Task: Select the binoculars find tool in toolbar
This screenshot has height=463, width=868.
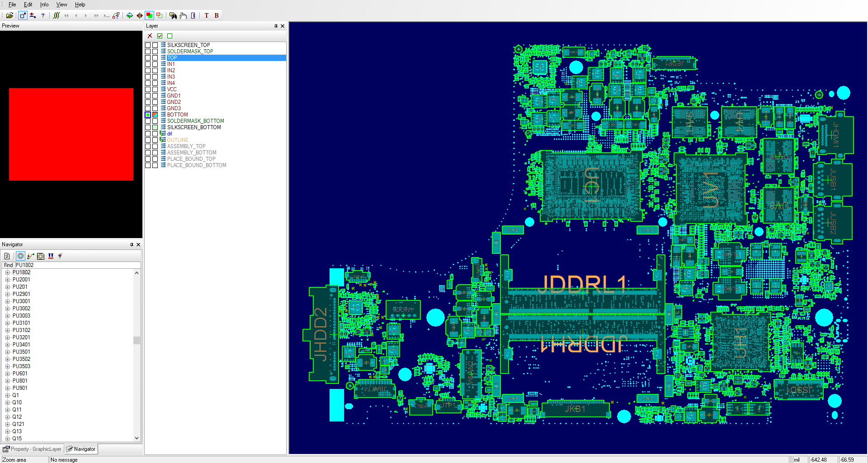Action: tap(173, 15)
